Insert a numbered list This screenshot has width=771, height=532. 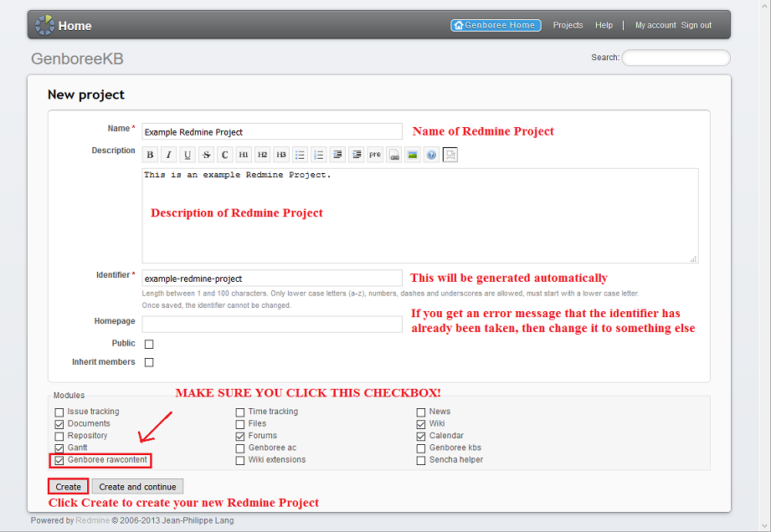pos(319,155)
